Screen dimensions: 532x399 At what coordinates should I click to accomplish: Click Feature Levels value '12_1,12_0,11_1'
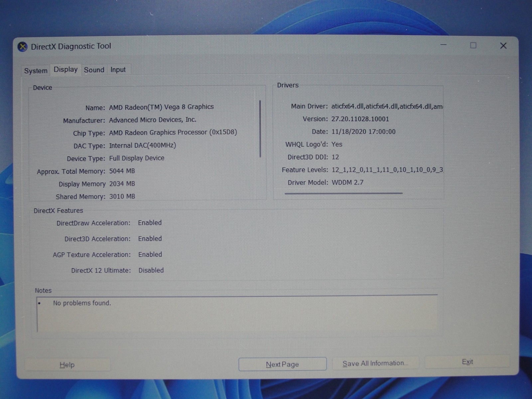387,170
